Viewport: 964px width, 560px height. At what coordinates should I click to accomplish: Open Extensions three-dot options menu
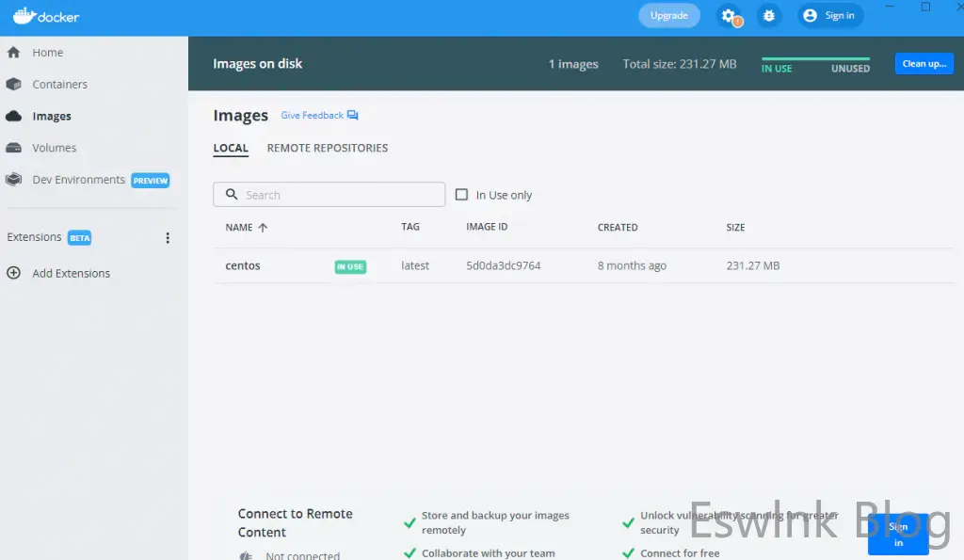(x=168, y=238)
